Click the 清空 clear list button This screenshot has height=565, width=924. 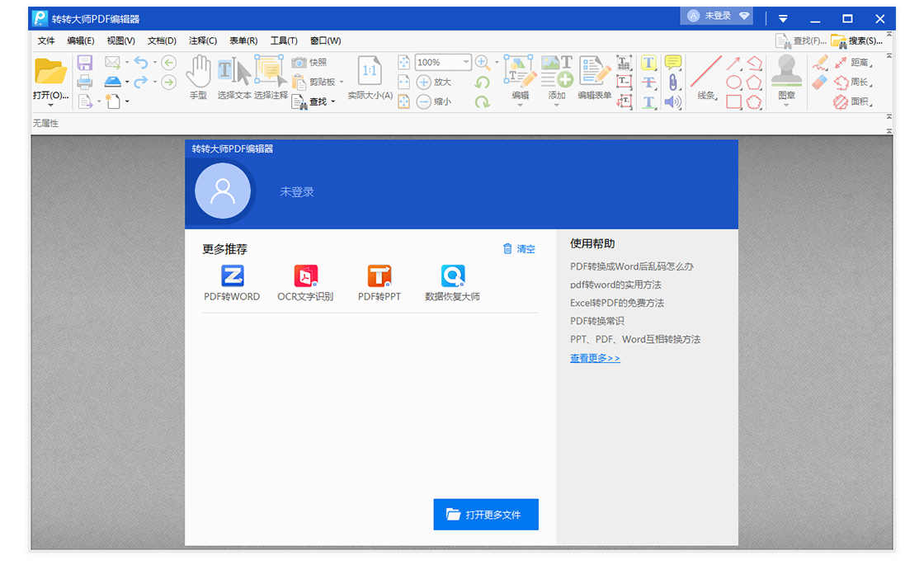(519, 249)
